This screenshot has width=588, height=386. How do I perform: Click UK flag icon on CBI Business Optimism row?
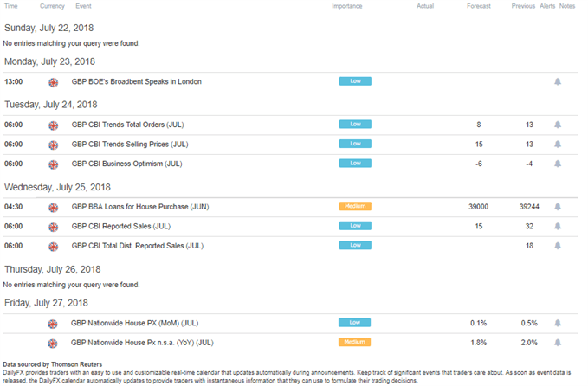coord(53,164)
